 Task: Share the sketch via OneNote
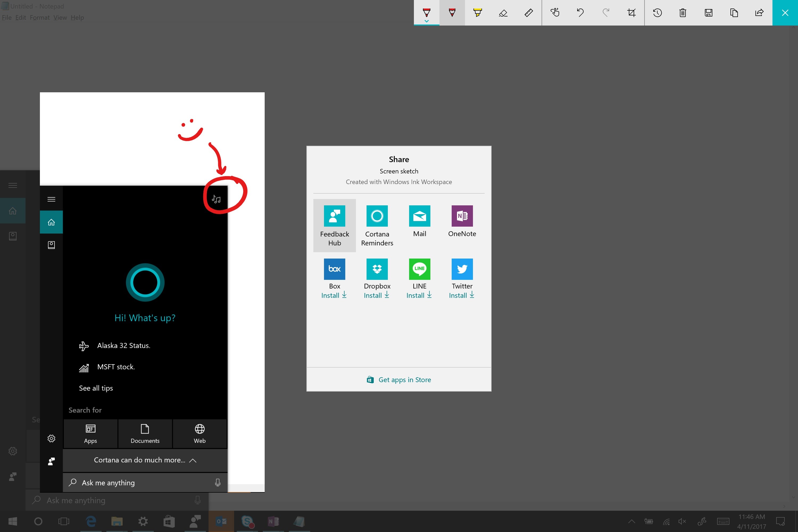click(x=462, y=221)
